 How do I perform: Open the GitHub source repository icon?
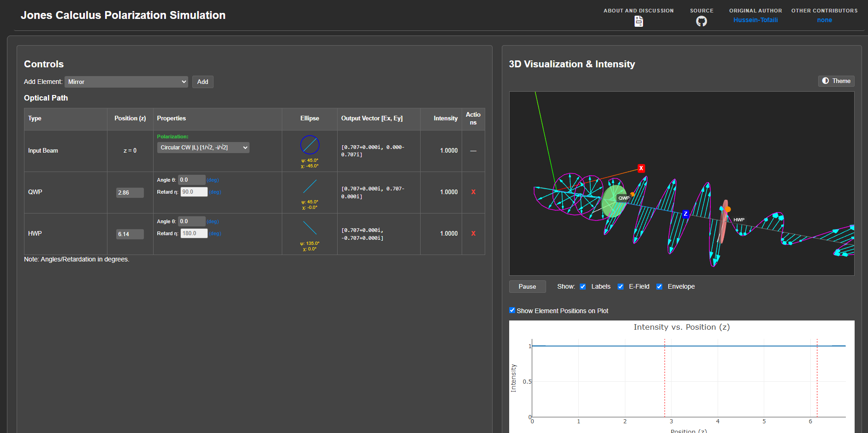(x=702, y=21)
